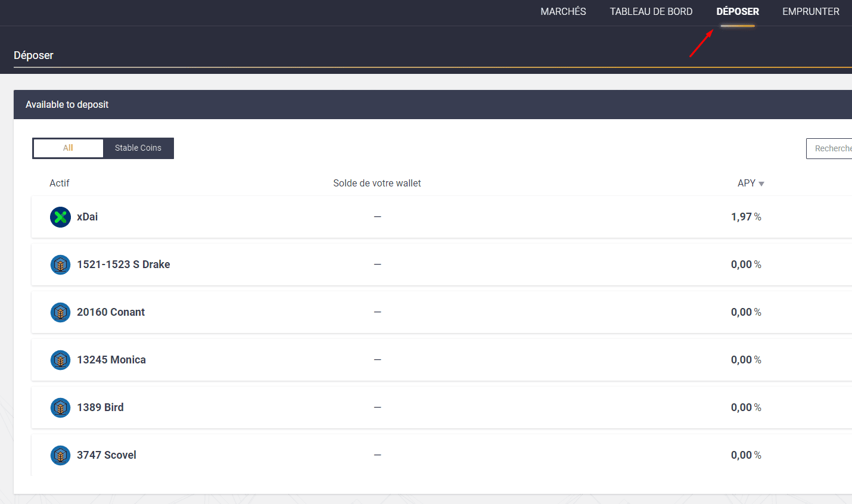Click the 1389 Bird property icon

click(60, 407)
